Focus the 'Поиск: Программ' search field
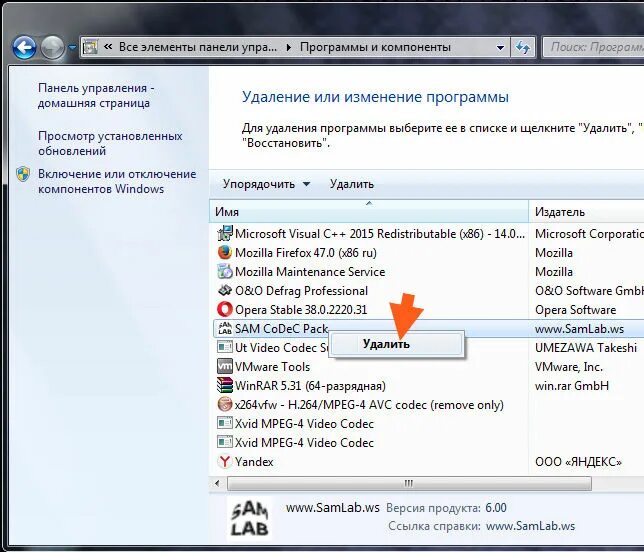This screenshot has width=644, height=552. click(x=593, y=47)
